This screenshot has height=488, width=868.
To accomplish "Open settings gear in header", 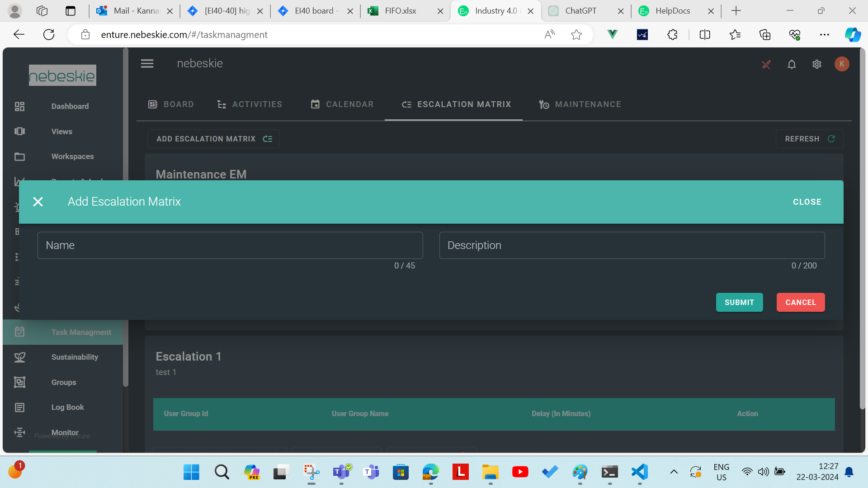I will point(816,65).
